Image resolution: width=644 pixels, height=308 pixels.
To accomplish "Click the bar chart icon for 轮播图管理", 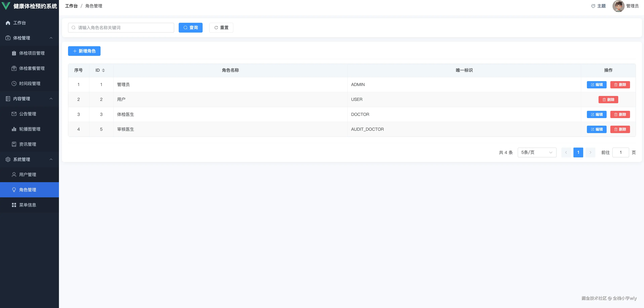I will click(14, 129).
